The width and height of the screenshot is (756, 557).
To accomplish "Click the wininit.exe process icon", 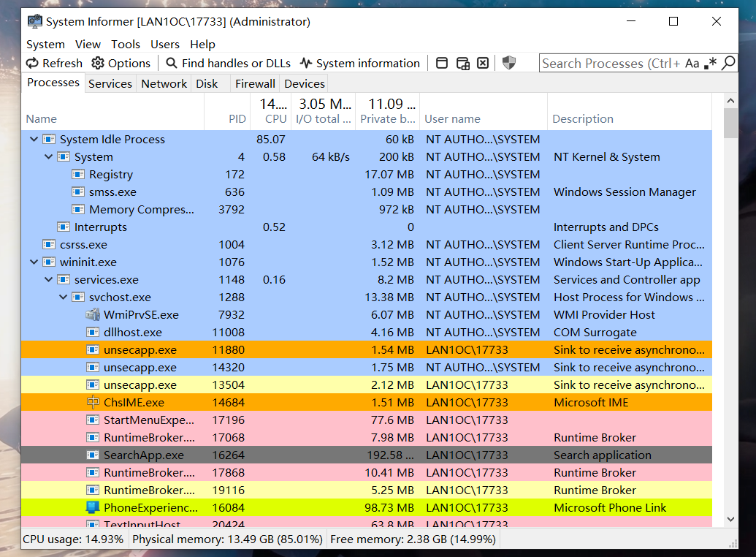I will coord(49,262).
